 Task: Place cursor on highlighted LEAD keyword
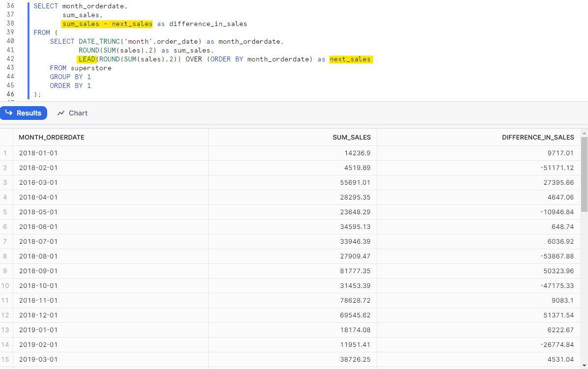(x=87, y=59)
